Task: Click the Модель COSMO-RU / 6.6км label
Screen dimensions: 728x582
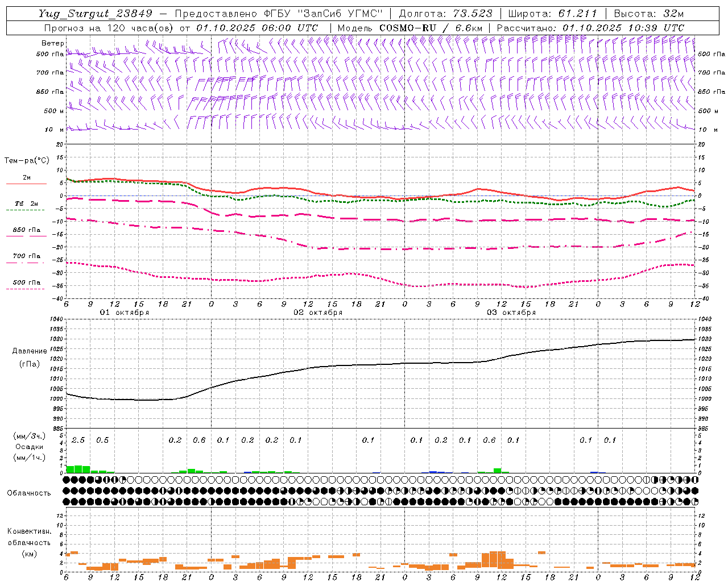Action: point(409,27)
